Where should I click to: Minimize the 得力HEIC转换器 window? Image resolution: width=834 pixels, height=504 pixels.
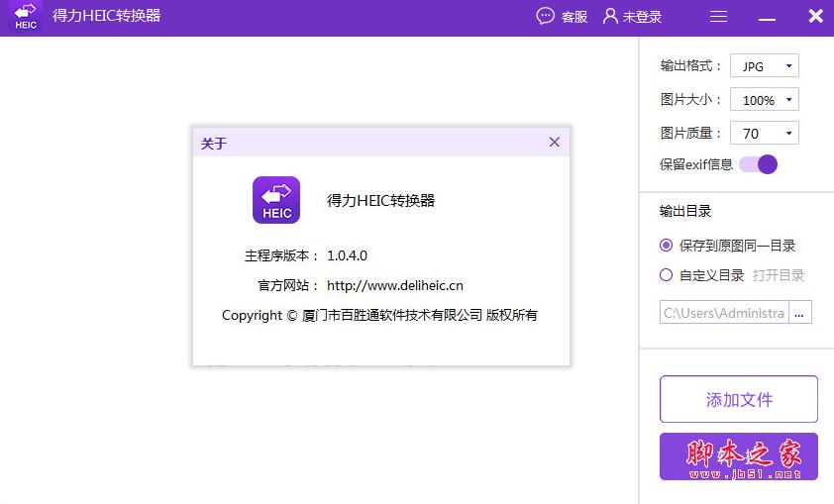pyautogui.click(x=767, y=19)
